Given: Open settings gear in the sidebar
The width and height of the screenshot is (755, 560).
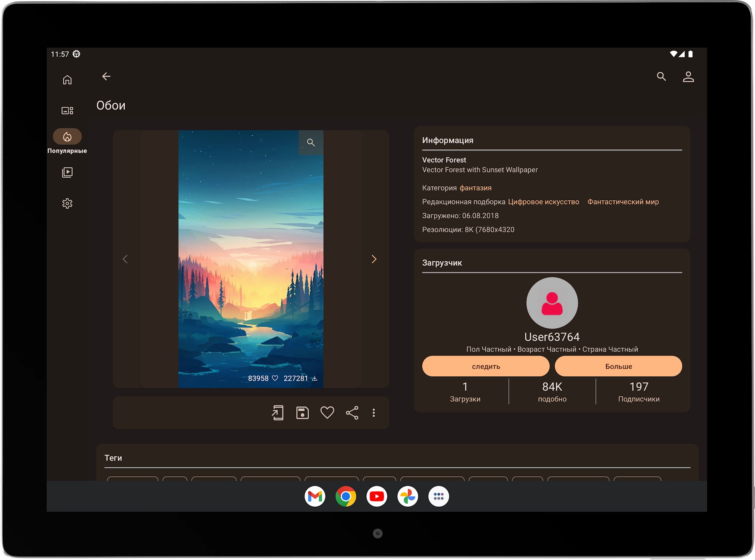Looking at the screenshot, I should pos(67,203).
